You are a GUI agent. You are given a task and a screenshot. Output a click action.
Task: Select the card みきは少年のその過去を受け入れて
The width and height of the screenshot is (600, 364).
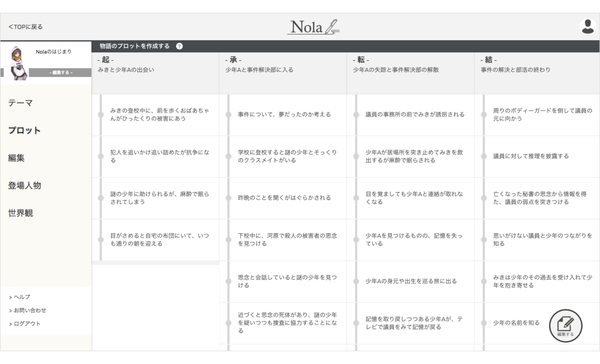pos(537,281)
